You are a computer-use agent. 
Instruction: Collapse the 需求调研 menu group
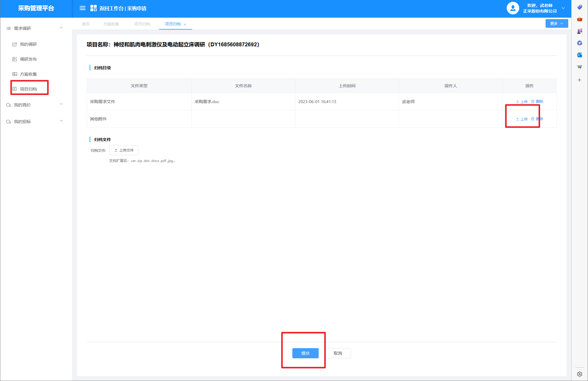pos(61,28)
